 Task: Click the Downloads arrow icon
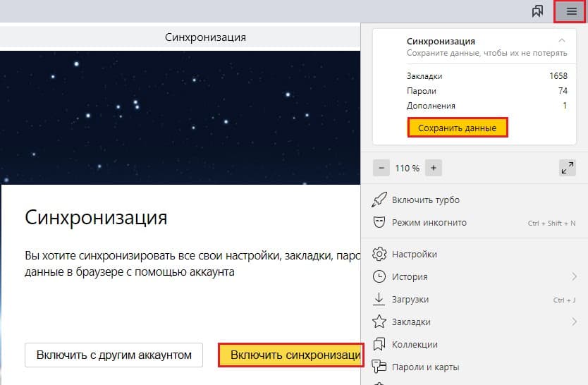tap(379, 299)
